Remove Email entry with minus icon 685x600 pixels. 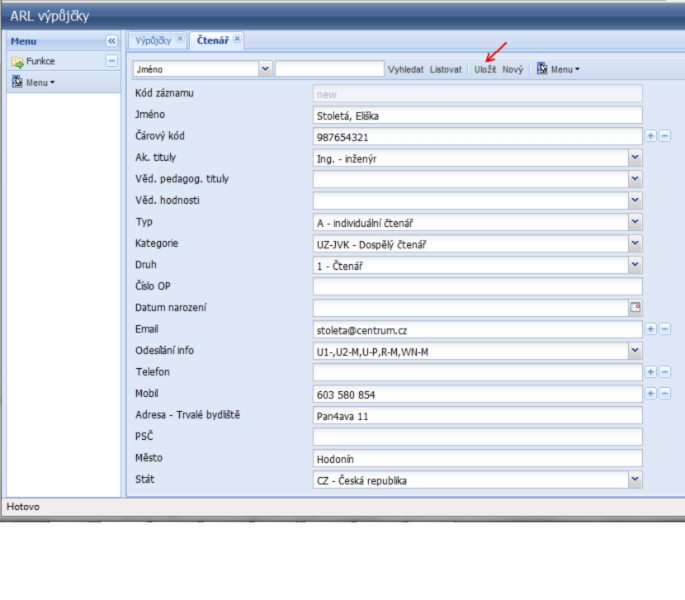(665, 329)
